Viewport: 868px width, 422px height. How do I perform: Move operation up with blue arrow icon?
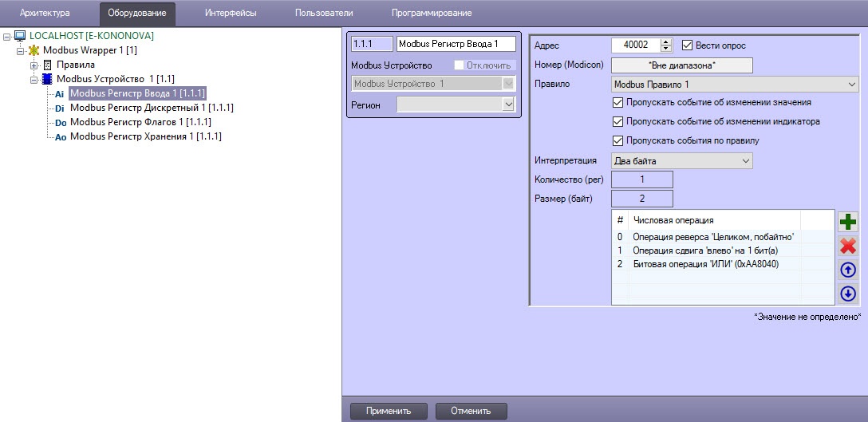point(847,270)
